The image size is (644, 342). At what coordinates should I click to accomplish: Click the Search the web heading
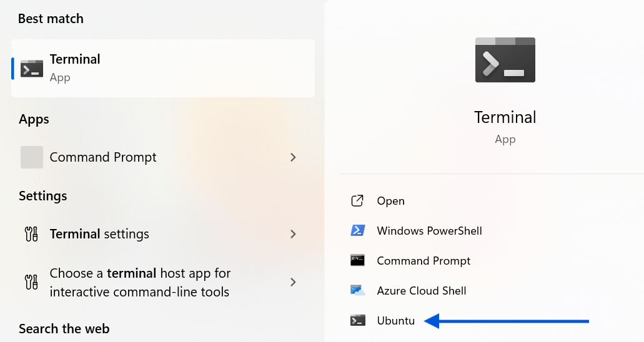pyautogui.click(x=64, y=329)
